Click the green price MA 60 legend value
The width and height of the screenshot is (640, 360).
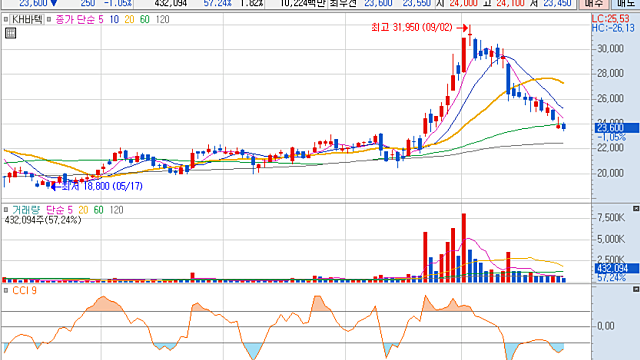coord(144,19)
